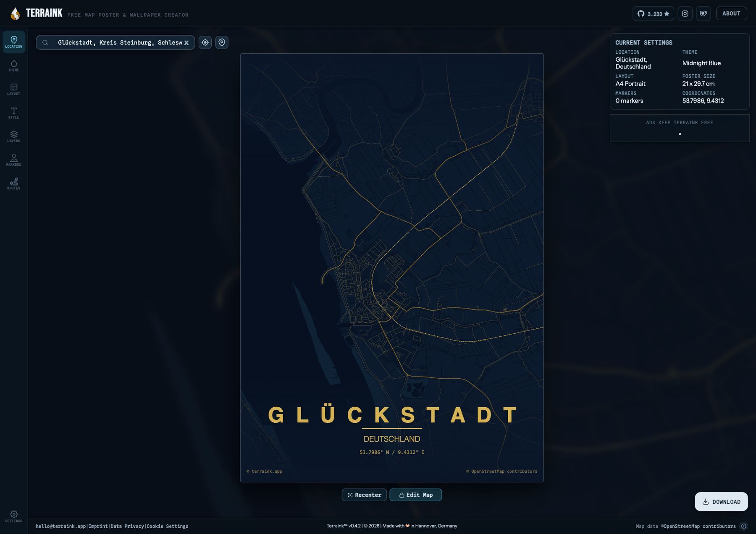Open the About page

(x=731, y=13)
